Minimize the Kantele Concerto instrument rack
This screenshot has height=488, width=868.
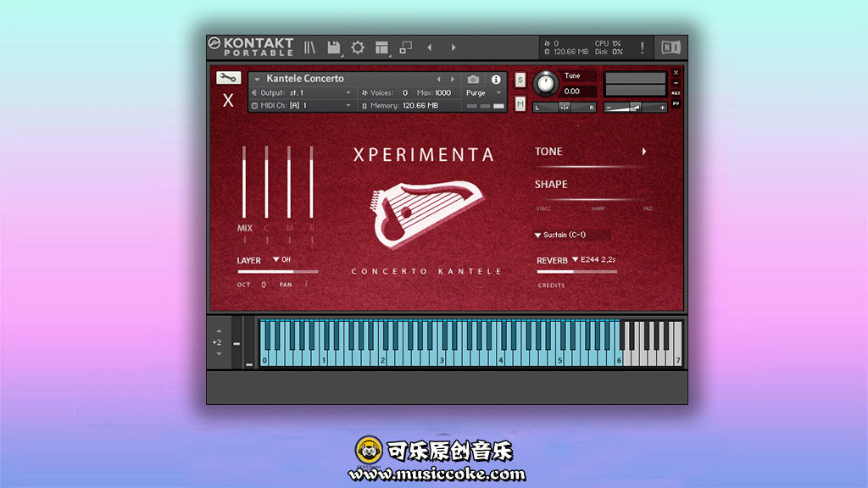click(x=676, y=83)
